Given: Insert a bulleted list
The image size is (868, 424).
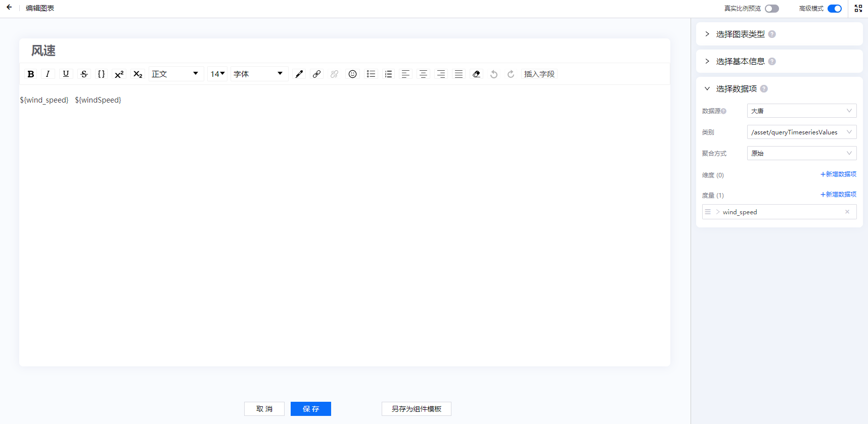Looking at the screenshot, I should coord(371,74).
